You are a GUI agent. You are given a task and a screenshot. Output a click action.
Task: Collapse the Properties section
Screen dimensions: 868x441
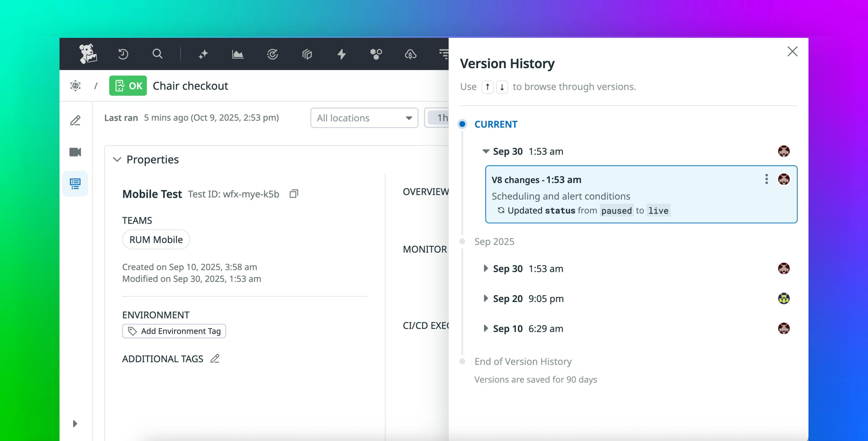[x=117, y=159]
